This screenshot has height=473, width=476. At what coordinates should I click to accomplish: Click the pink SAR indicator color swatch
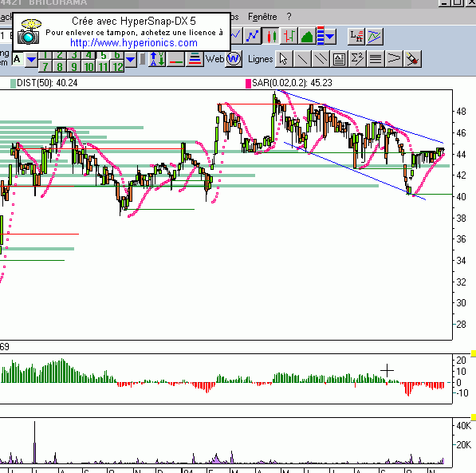(x=248, y=84)
